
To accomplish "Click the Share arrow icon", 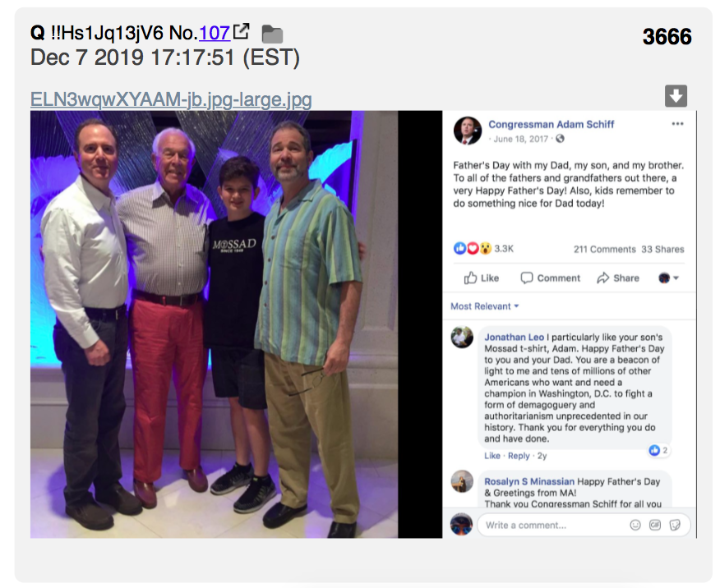I will coord(603,278).
